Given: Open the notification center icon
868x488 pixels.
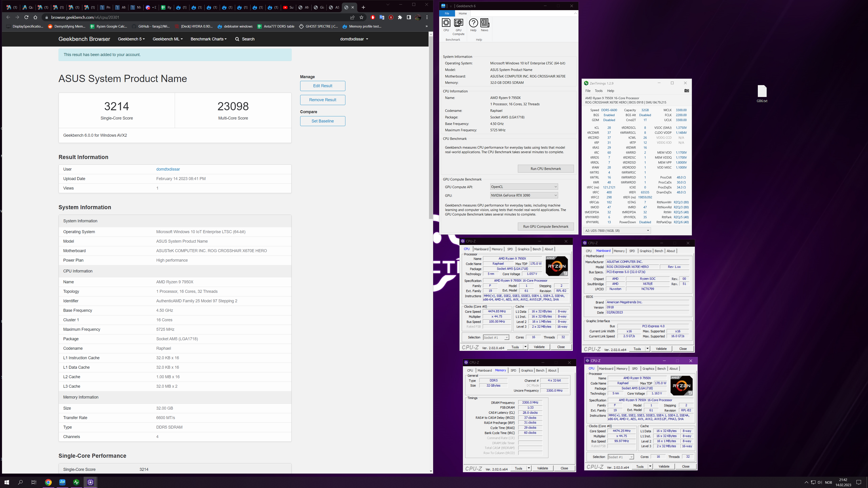Looking at the screenshot, I should (x=859, y=482).
